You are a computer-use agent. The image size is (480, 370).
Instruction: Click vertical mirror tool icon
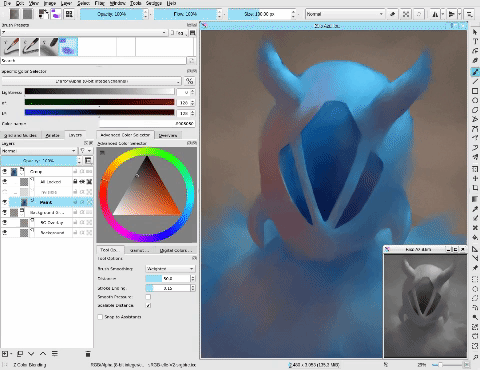pos(452,14)
